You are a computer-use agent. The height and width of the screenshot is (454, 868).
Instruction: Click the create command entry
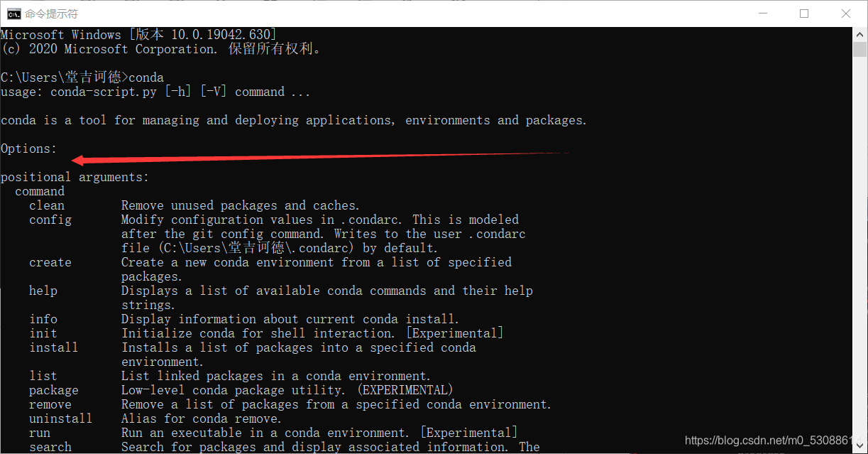tap(50, 262)
